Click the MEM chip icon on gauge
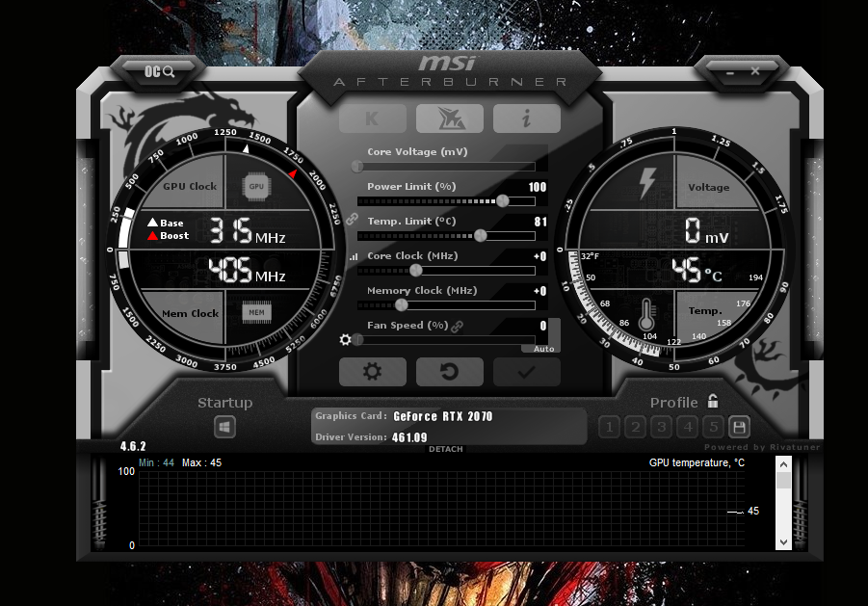This screenshot has height=606, width=868. pyautogui.click(x=257, y=313)
